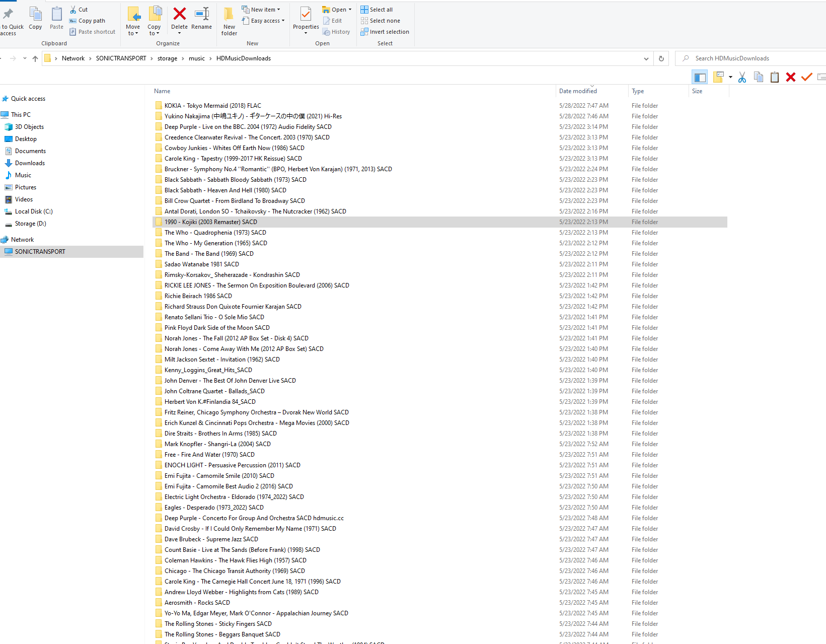The image size is (826, 644).
Task: Click storage in the address breadcrumb
Action: [x=167, y=58]
